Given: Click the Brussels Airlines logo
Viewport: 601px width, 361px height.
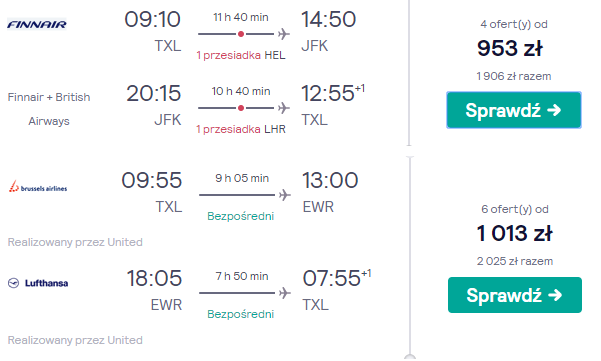Looking at the screenshot, I should tap(38, 187).
